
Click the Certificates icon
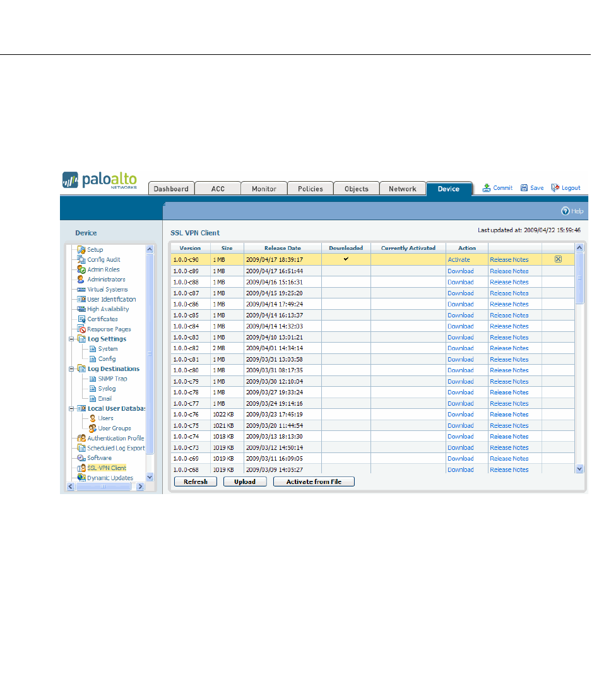(81, 319)
